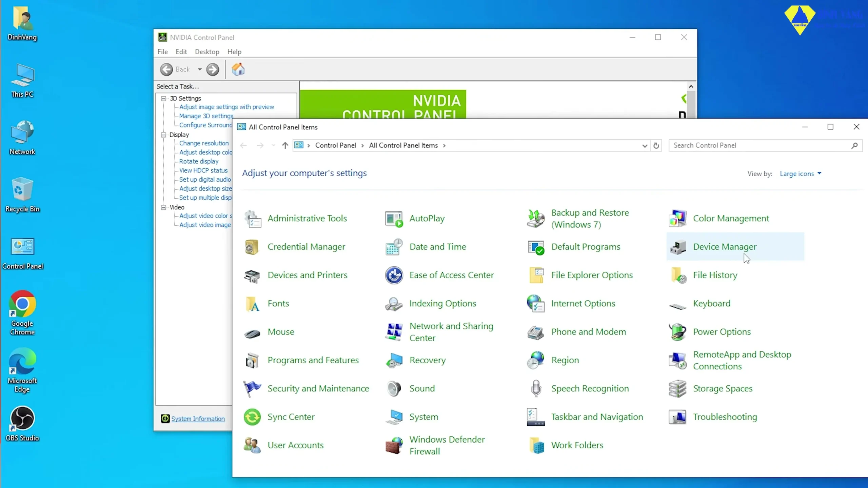The height and width of the screenshot is (488, 868).
Task: Open Administrative Tools icon
Action: (252, 219)
